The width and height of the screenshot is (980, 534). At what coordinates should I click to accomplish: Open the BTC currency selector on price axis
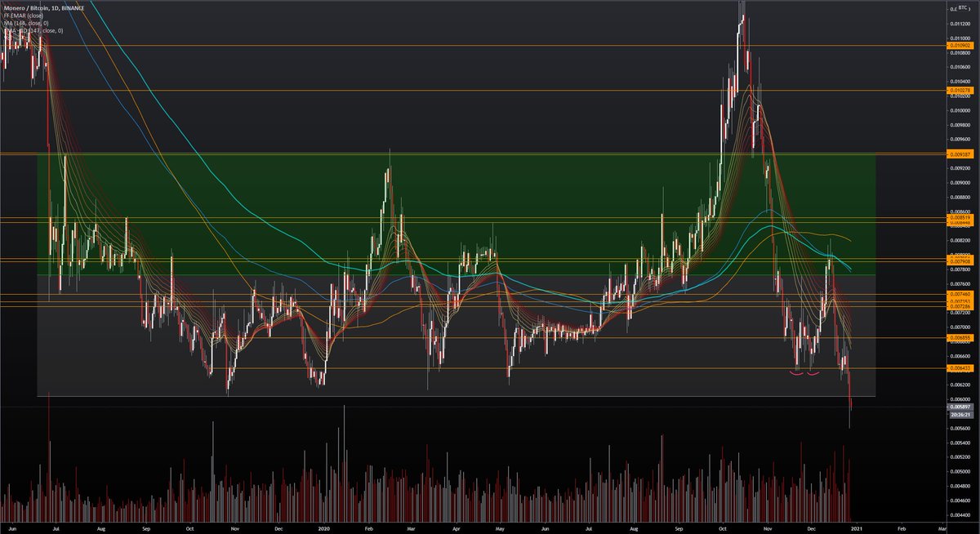point(961,6)
